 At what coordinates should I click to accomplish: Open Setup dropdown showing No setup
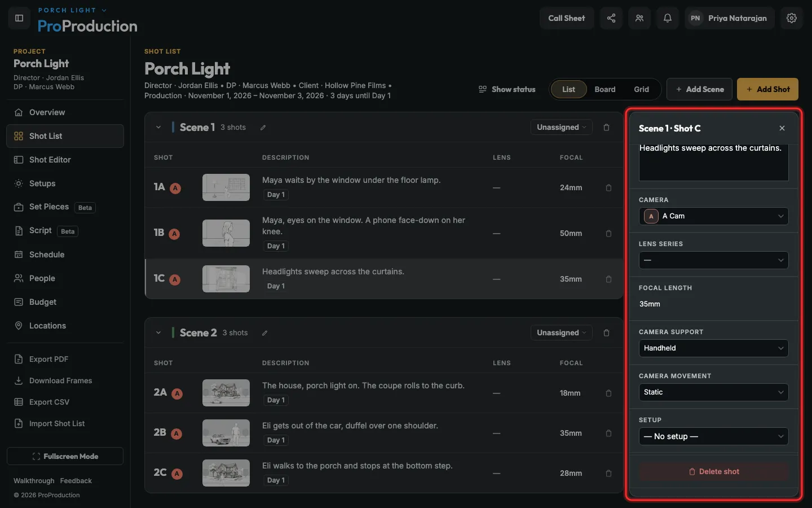[x=713, y=436]
